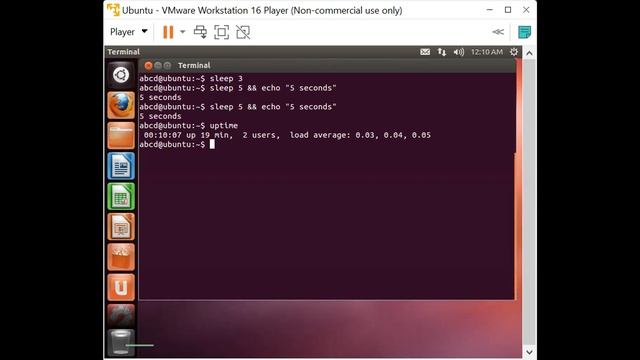The width and height of the screenshot is (640, 360).
Task: Send Ctrl+Alt+Del to virtual machine
Action: click(200, 32)
